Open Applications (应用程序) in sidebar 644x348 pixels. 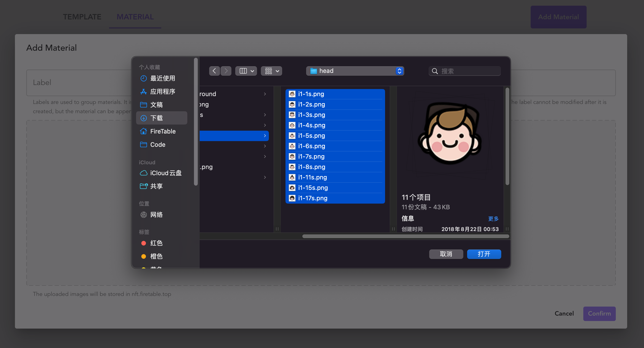(x=162, y=92)
